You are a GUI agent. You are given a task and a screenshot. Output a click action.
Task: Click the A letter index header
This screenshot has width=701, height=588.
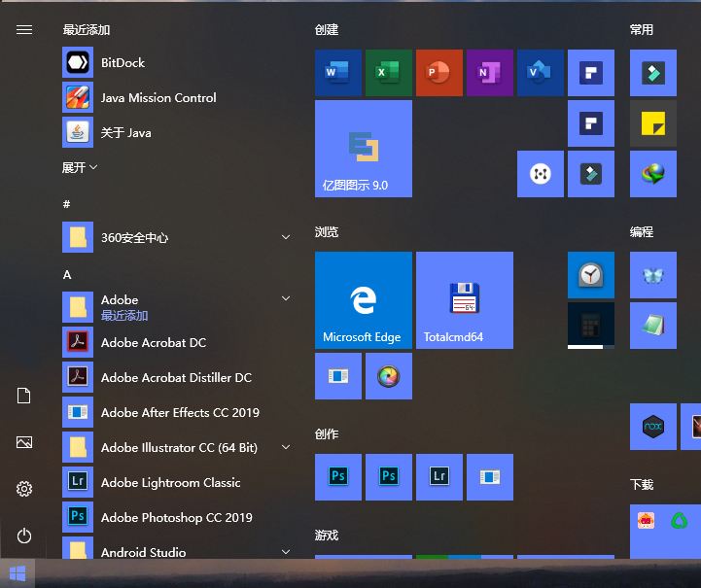[67, 274]
